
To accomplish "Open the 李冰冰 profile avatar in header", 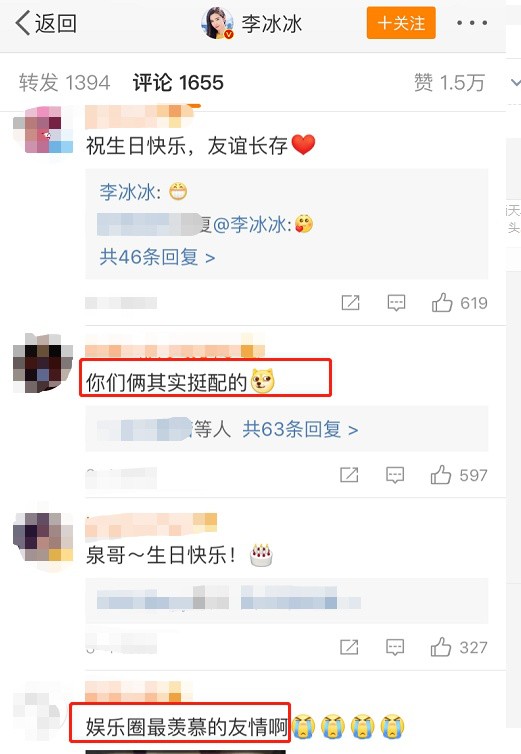I will point(217,23).
